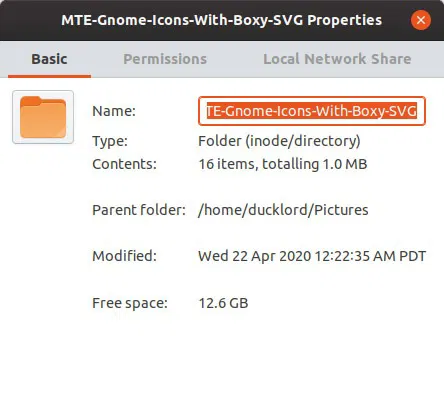Click the orange folder icon button
Viewport: 444px width, 416px height.
(x=43, y=117)
